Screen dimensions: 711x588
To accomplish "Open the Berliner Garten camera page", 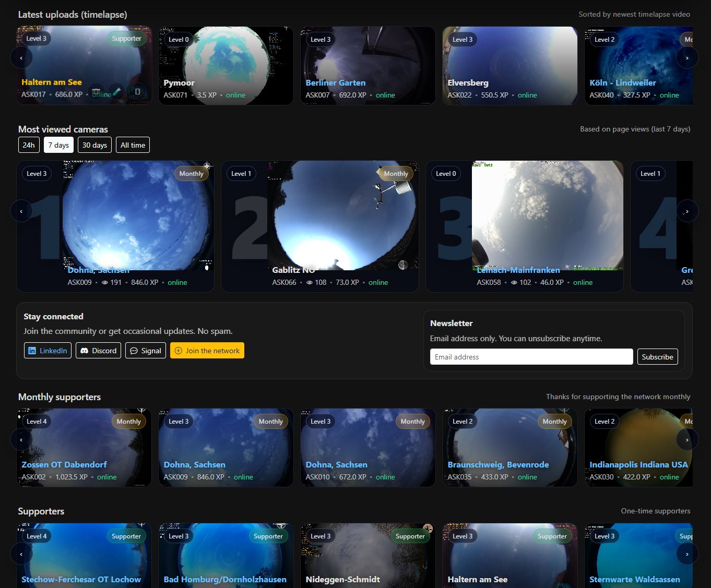I will [x=335, y=82].
